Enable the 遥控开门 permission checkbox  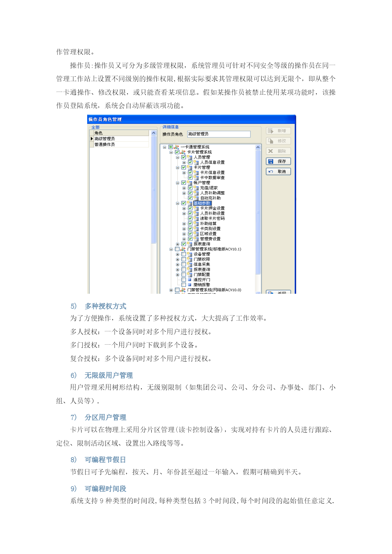coord(184,280)
